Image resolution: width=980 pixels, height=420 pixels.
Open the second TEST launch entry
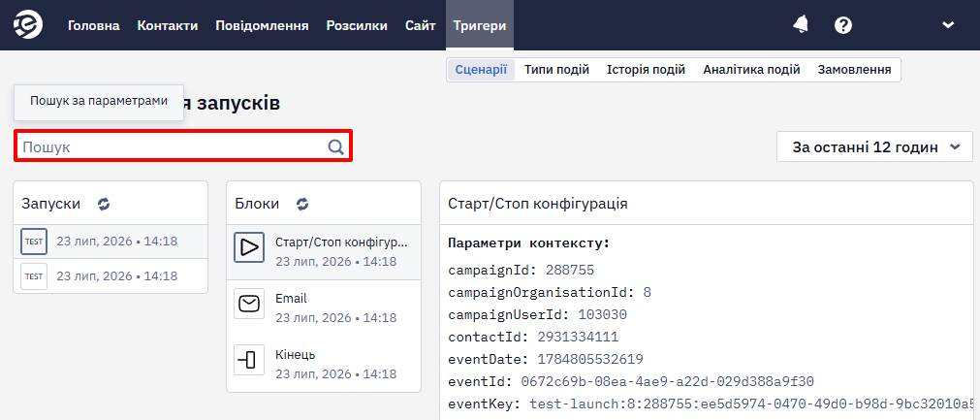point(111,275)
